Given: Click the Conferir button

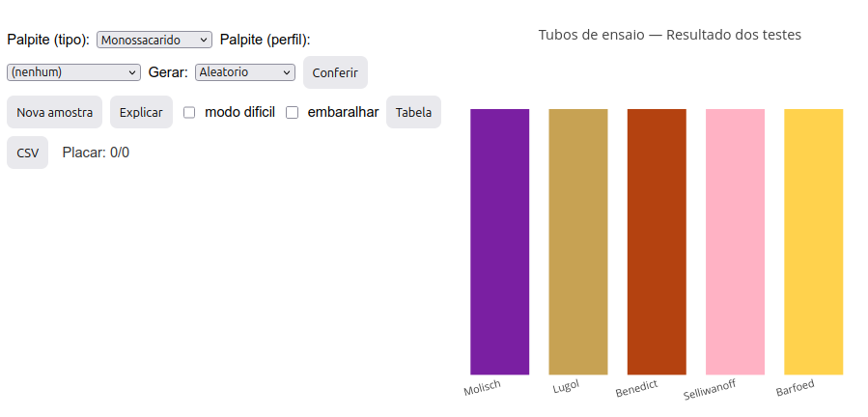Looking at the screenshot, I should [335, 72].
